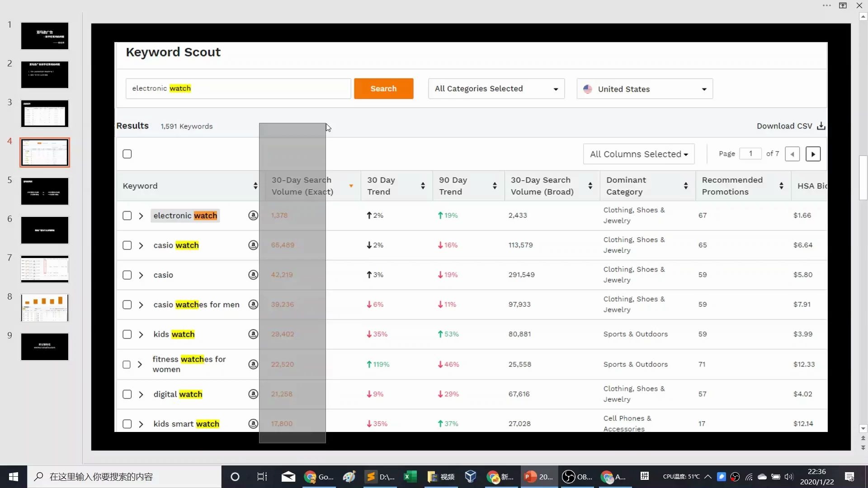Click the Download CSV icon
The width and height of the screenshot is (868, 488).
[821, 126]
